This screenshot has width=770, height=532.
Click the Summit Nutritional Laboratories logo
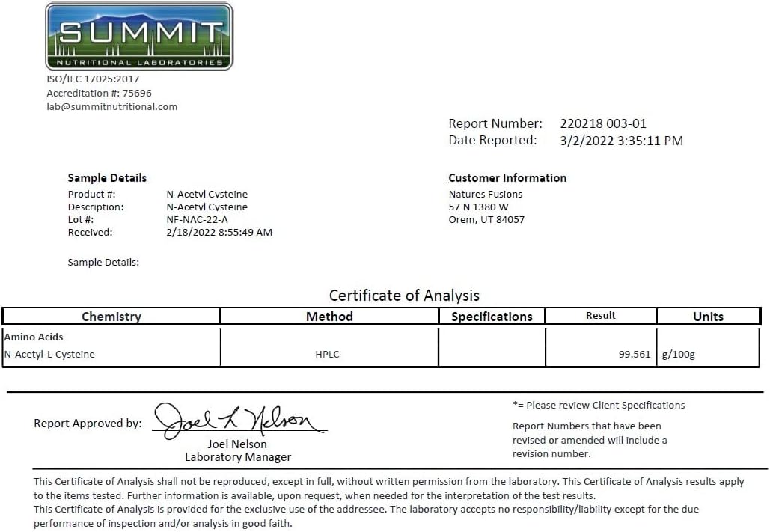click(x=138, y=37)
